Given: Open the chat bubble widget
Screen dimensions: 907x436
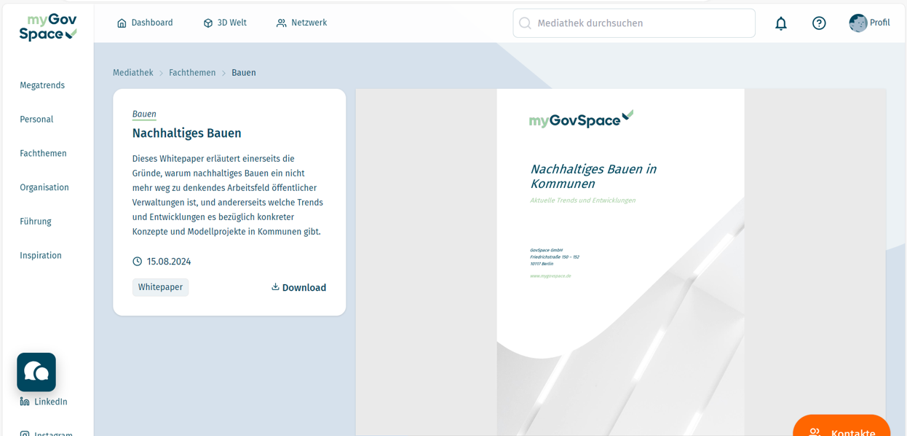Looking at the screenshot, I should (x=36, y=372).
